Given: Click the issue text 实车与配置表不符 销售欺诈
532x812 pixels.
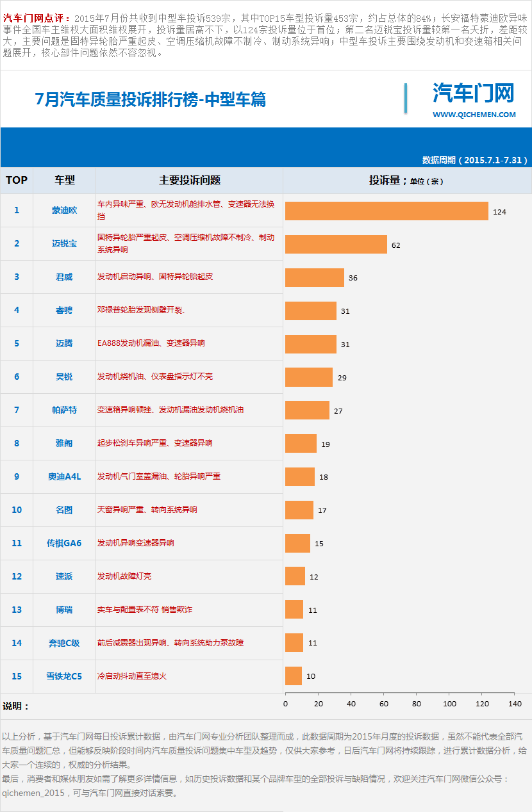Looking at the screenshot, I should click(145, 610).
